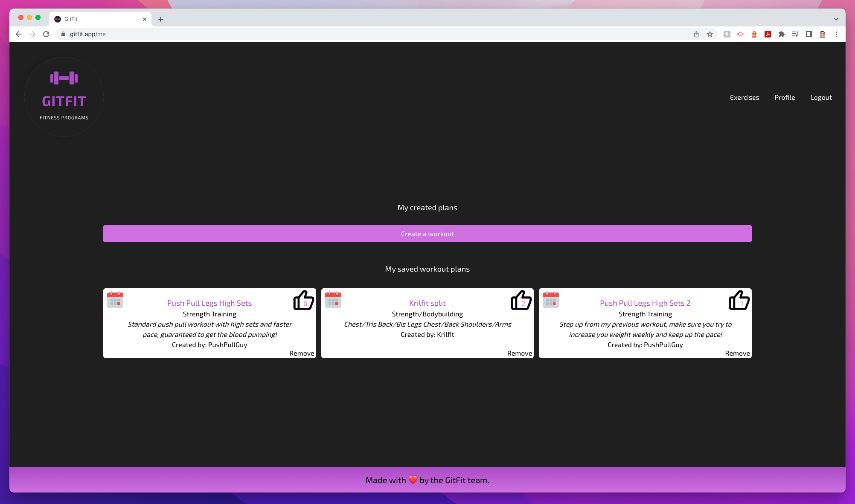Viewport: 855px width, 504px height.
Task: Toggle the browser side panel
Action: [809, 34]
